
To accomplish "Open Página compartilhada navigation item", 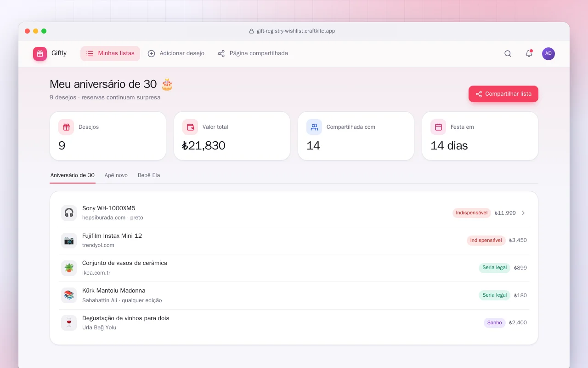I will point(253,53).
